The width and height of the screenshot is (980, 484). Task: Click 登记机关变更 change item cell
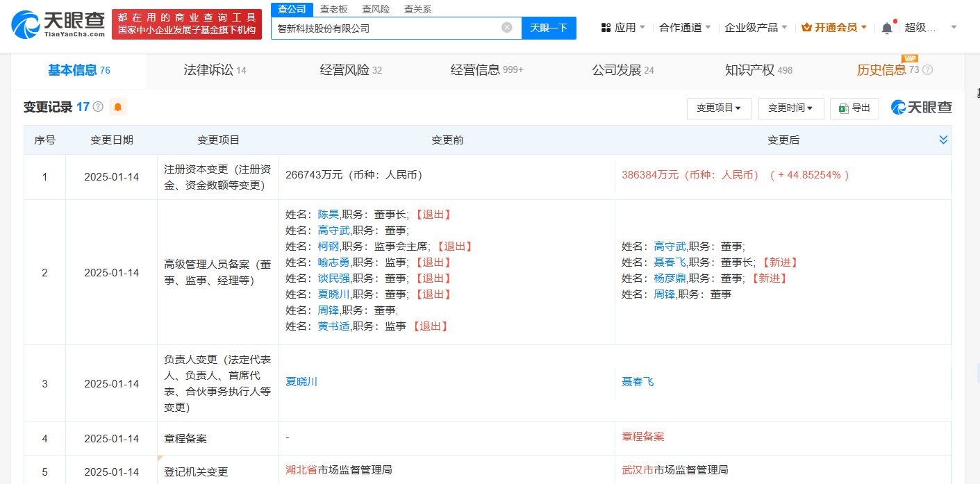(218, 472)
